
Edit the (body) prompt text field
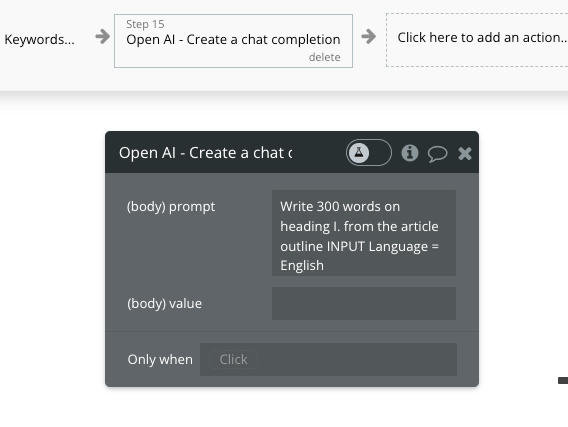click(x=364, y=233)
